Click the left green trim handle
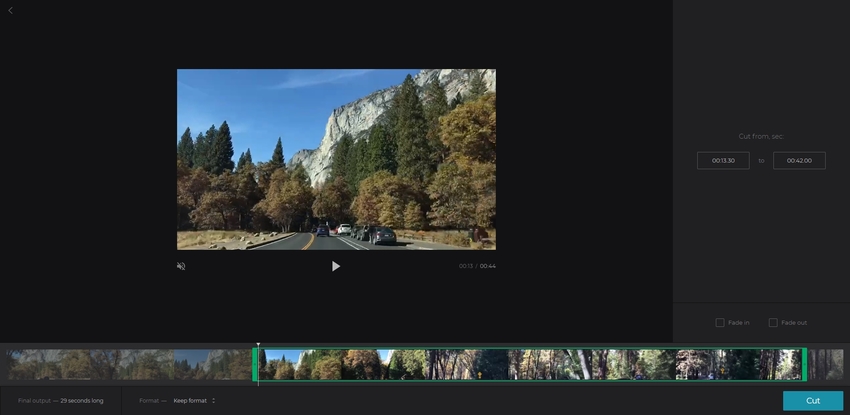This screenshot has height=415, width=850. (x=255, y=364)
